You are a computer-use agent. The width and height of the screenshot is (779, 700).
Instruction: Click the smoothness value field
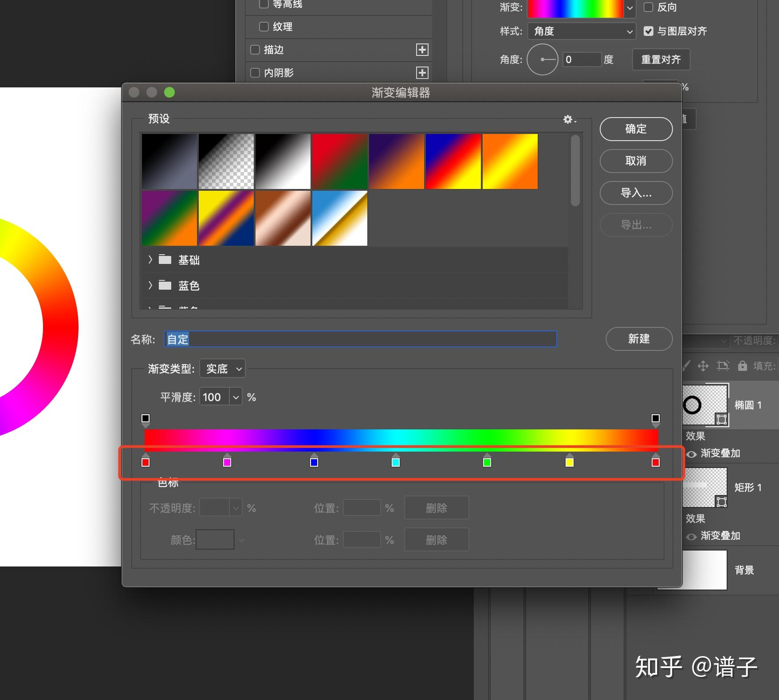click(215, 397)
